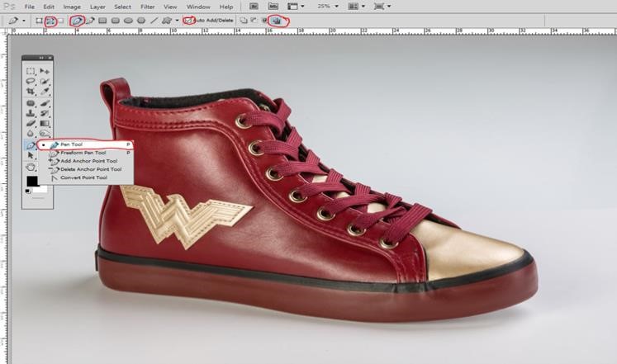Open the Filter menu
The width and height of the screenshot is (617, 364).
click(x=148, y=7)
